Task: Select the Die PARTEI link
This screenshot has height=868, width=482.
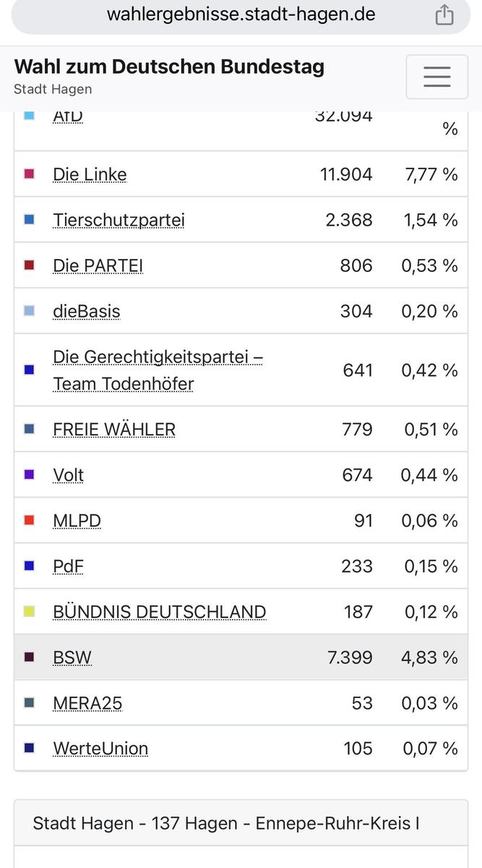Action: (98, 265)
